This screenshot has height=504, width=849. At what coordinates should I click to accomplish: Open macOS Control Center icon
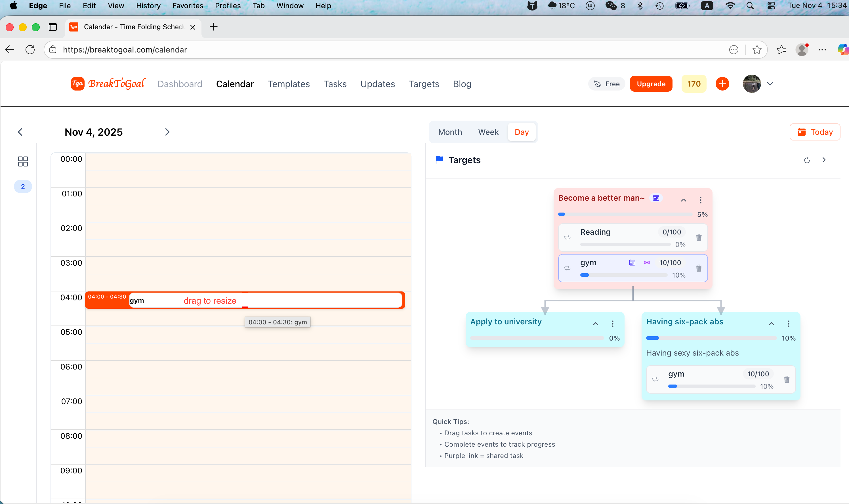pyautogui.click(x=771, y=5)
